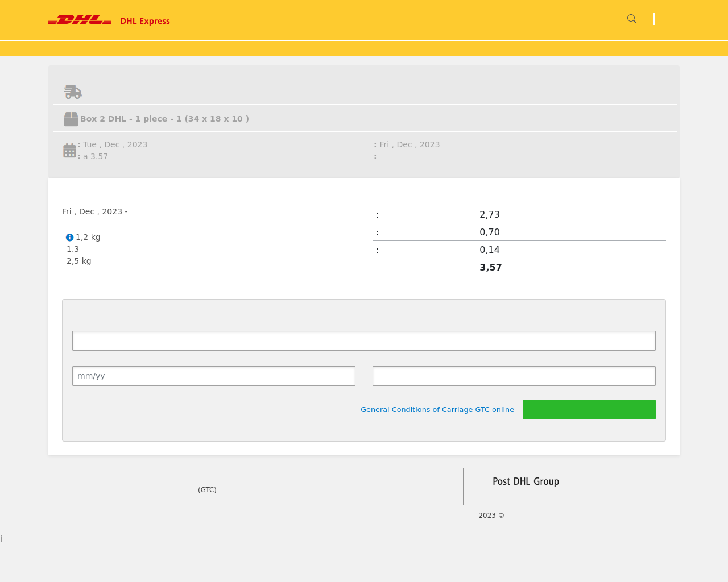Image resolution: width=728 pixels, height=582 pixels.
Task: Click the DHL Express header text
Action: click(145, 21)
